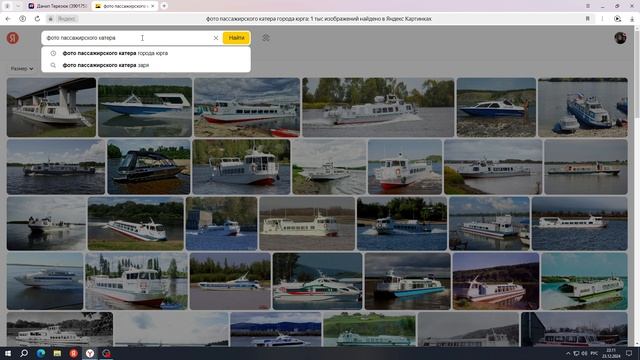Reload the page with the refresh icon
Screen dimensions: 640x360
pyautogui.click(x=37, y=19)
